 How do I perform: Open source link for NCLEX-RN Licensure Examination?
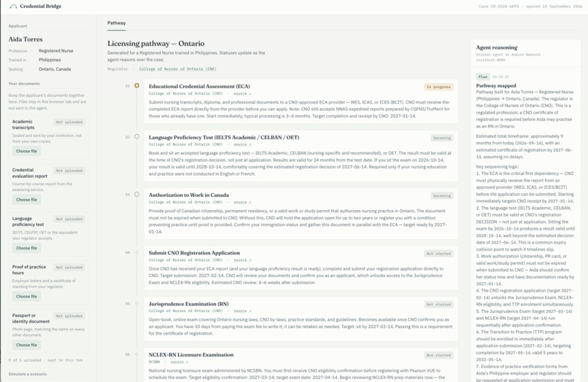179,362
